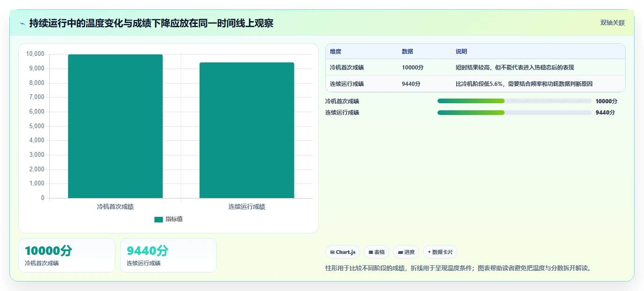The image size is (644, 291).
Task: Click the 说明 column header
Action: (x=461, y=52)
